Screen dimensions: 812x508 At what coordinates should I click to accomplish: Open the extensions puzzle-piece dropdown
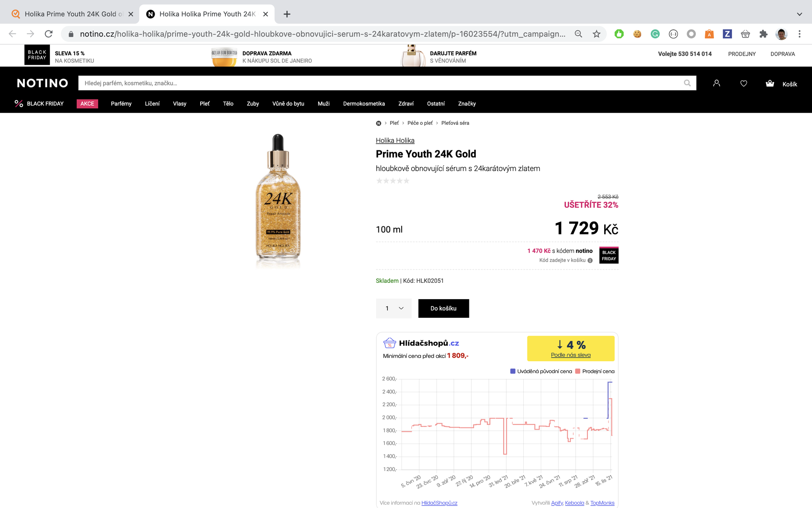(x=763, y=34)
